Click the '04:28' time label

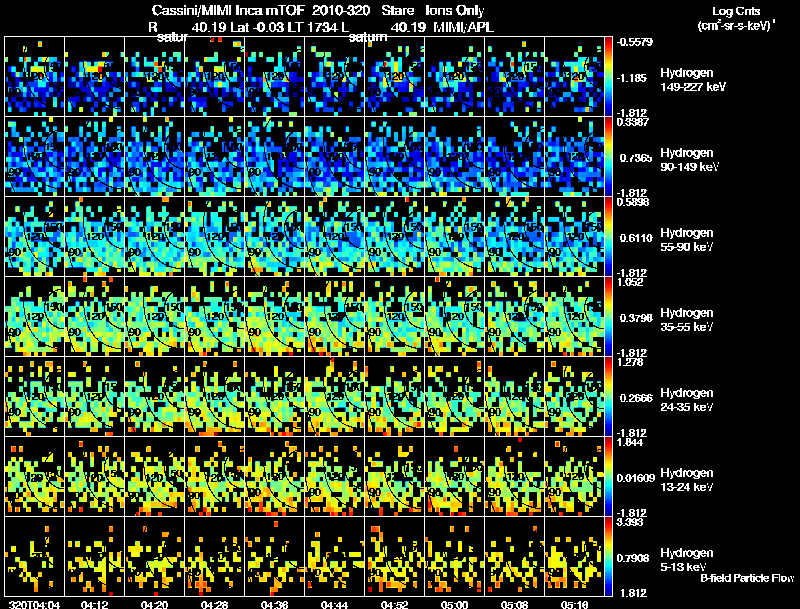click(x=215, y=605)
